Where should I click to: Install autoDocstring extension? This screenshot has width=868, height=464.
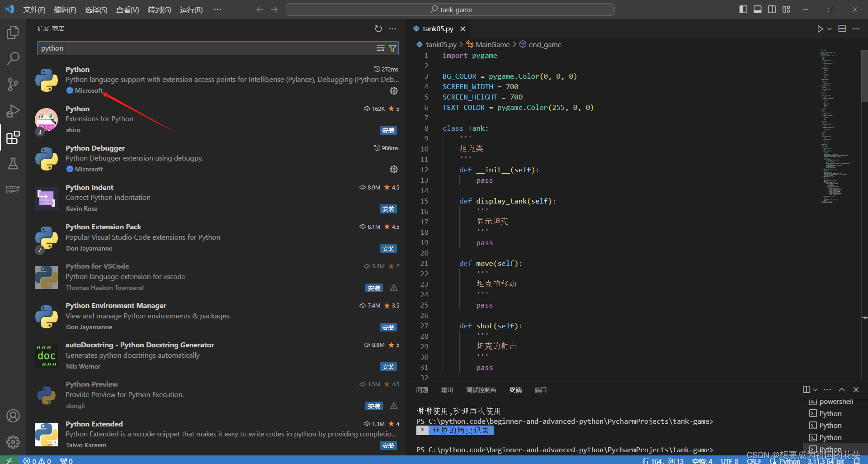pos(388,367)
